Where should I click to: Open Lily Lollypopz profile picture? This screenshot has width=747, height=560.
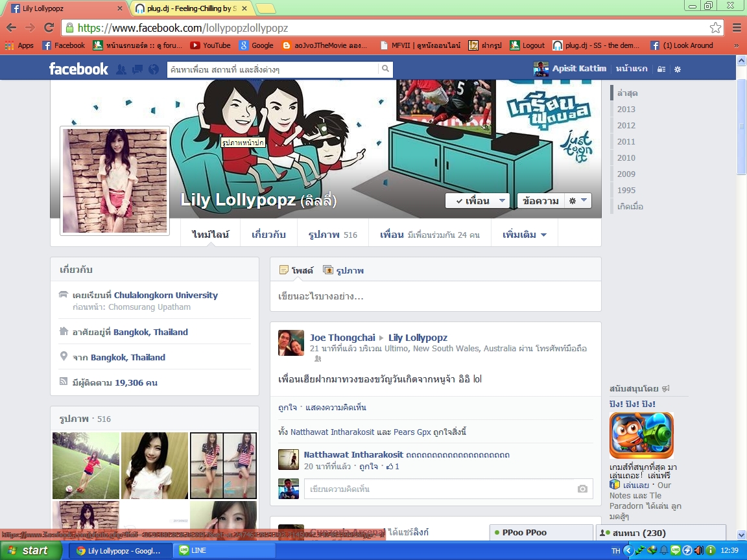tap(115, 180)
